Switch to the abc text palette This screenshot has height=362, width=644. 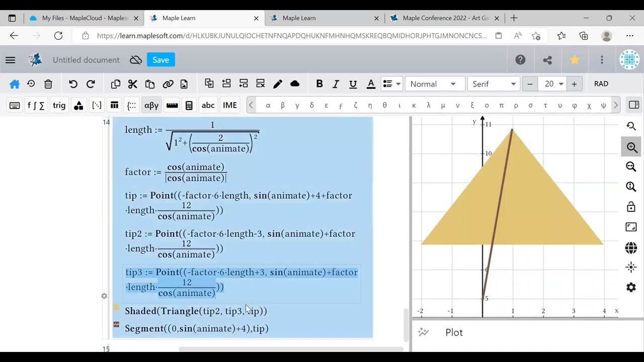click(x=208, y=106)
